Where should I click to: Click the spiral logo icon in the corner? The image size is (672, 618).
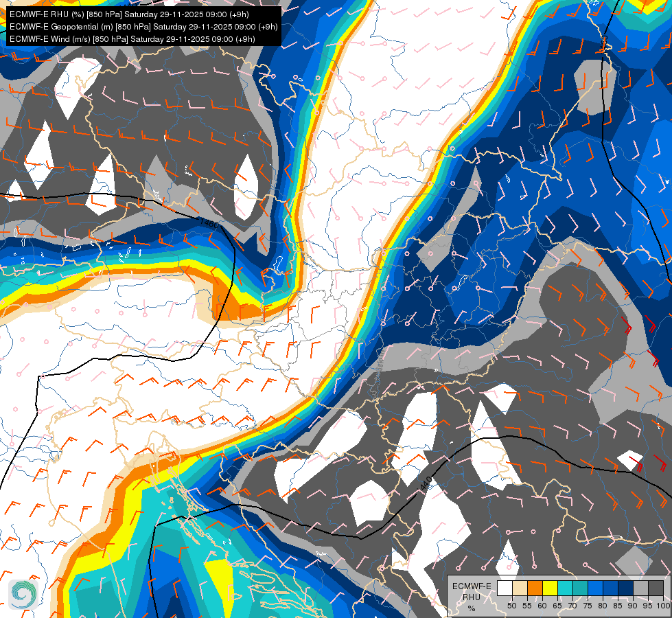point(23,594)
